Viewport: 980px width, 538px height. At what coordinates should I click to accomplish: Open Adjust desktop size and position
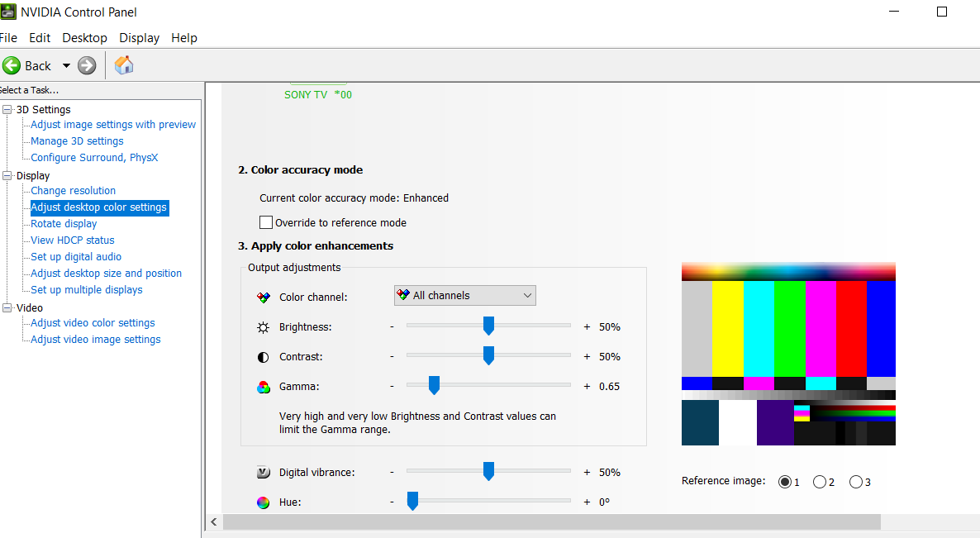(107, 273)
